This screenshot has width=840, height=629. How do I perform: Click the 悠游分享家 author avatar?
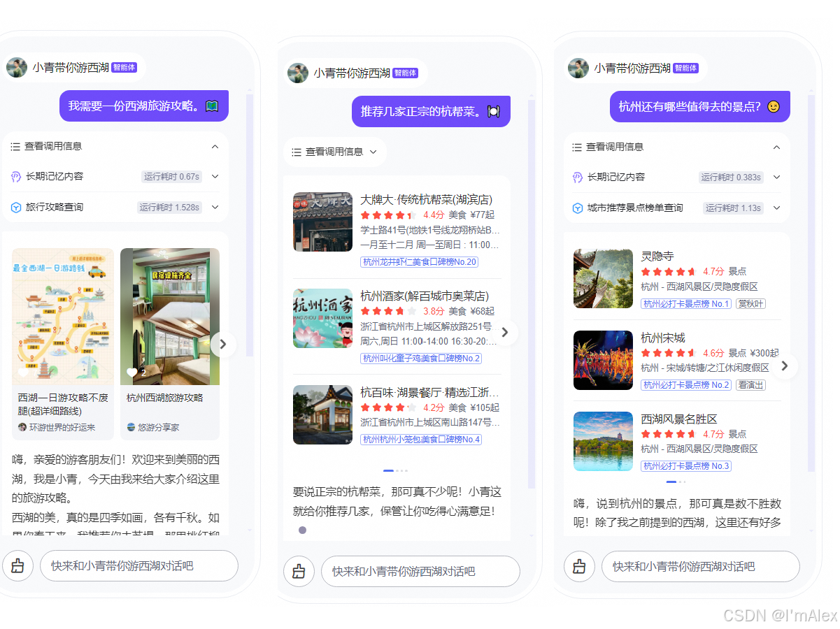[131, 427]
